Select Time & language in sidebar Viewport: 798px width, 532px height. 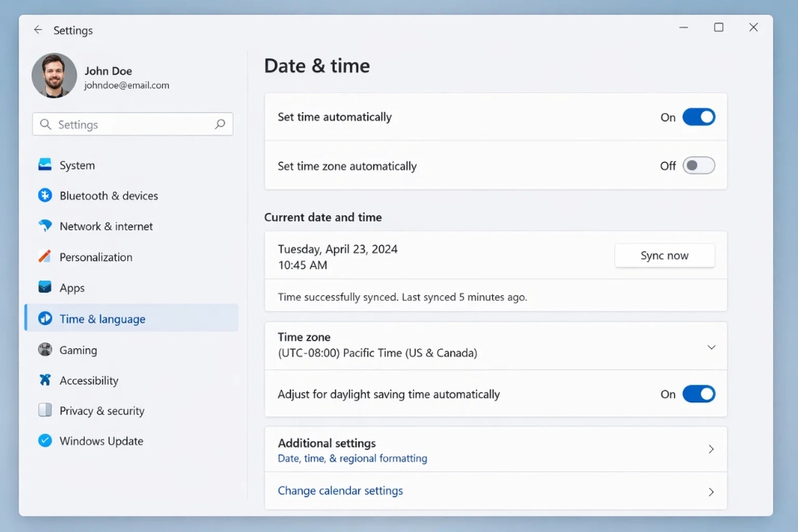coord(102,318)
